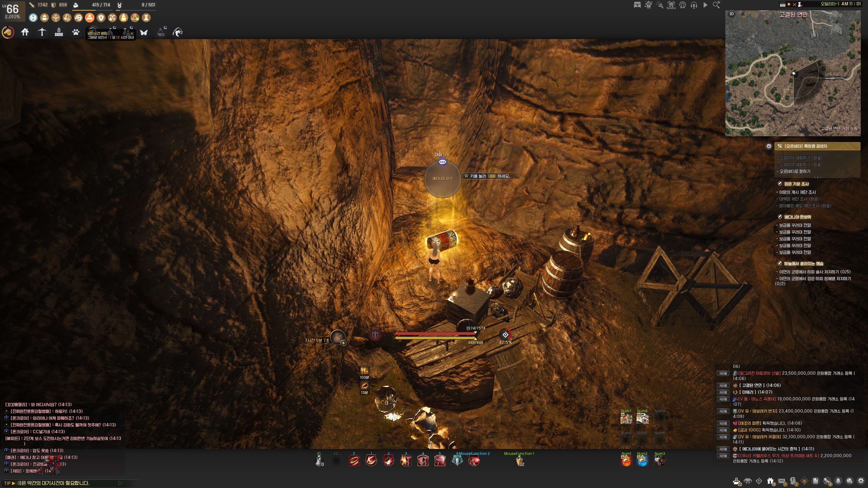The height and width of the screenshot is (488, 868).
Task: Expand the 에다니아 한바퀴 quest entry
Action: coord(797,217)
